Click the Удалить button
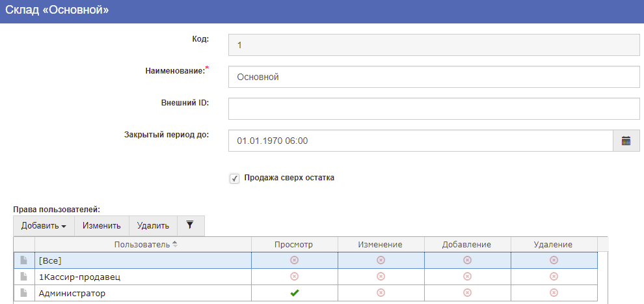 pyautogui.click(x=153, y=226)
